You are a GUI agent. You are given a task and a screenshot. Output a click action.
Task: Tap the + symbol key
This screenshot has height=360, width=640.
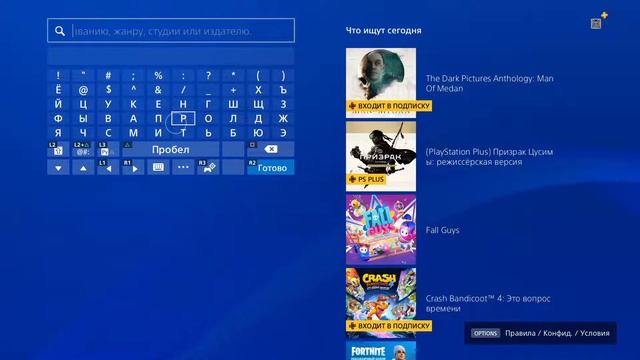[x=233, y=90]
